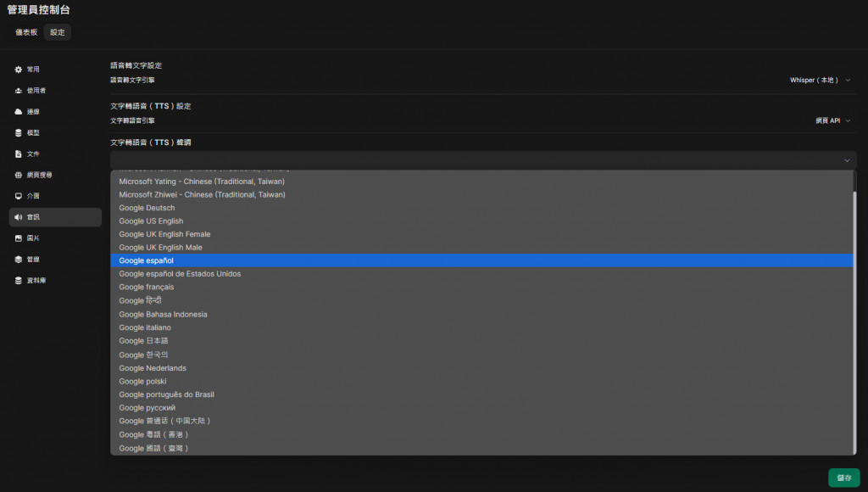The image size is (868, 492).
Task: Switch to the 儀表板 (Dashboard) tab
Action: click(26, 32)
